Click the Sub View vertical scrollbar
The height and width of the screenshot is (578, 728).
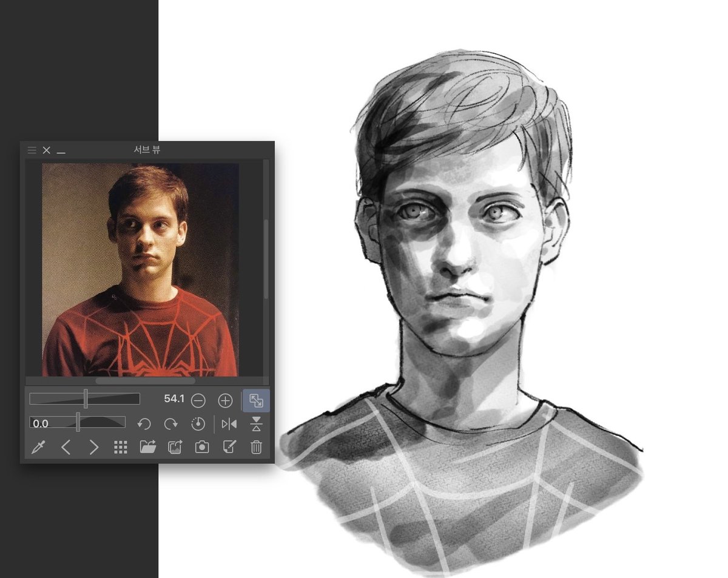266,260
